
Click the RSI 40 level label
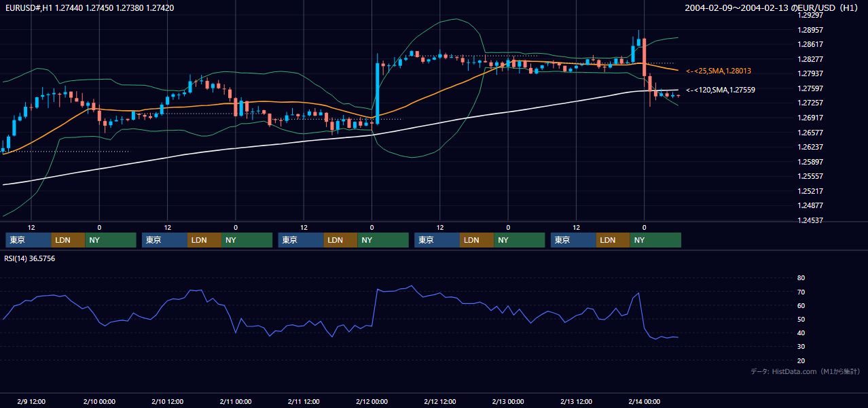(x=801, y=333)
